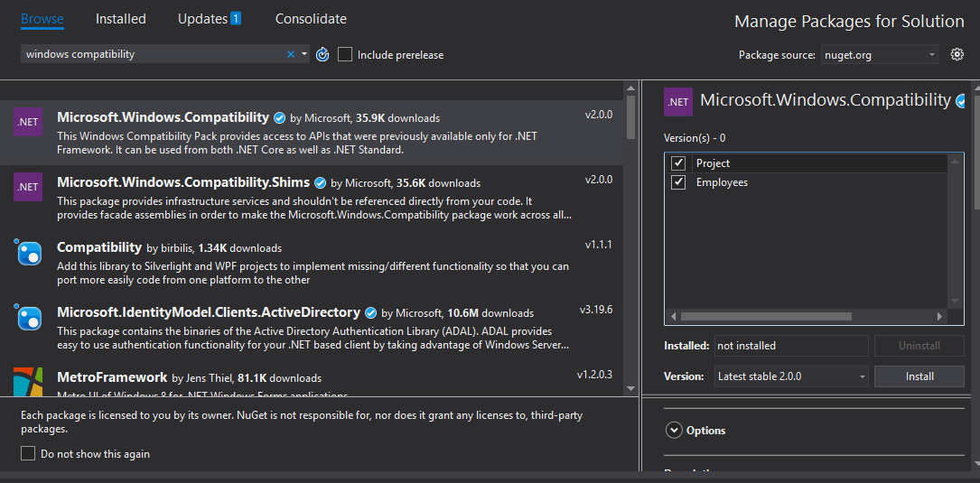Viewport: 980px width, 483px height.
Task: Uncheck the Employees project checkbox
Action: pyautogui.click(x=678, y=182)
